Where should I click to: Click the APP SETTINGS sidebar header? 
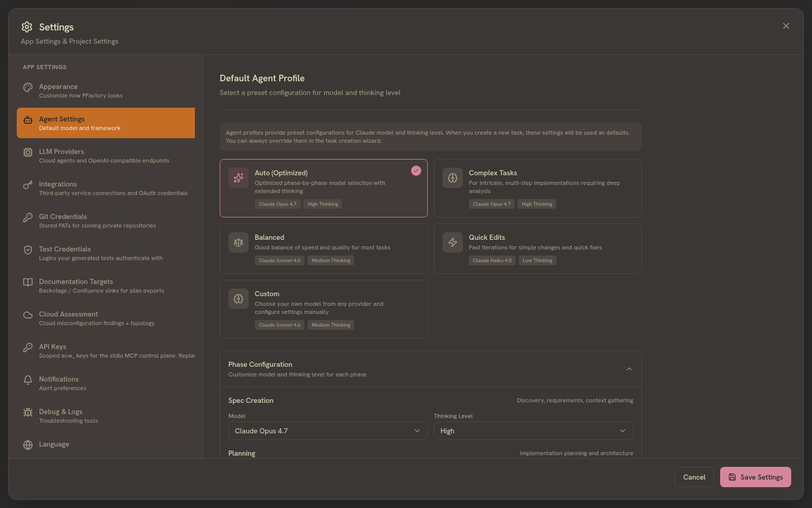pyautogui.click(x=45, y=67)
